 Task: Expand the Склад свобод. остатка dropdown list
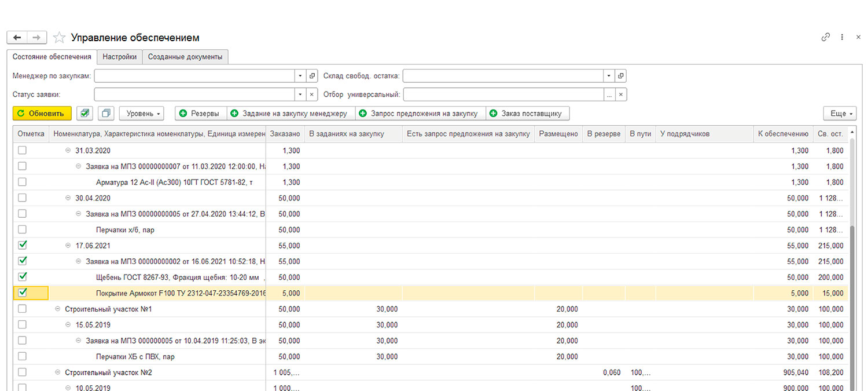pyautogui.click(x=609, y=76)
